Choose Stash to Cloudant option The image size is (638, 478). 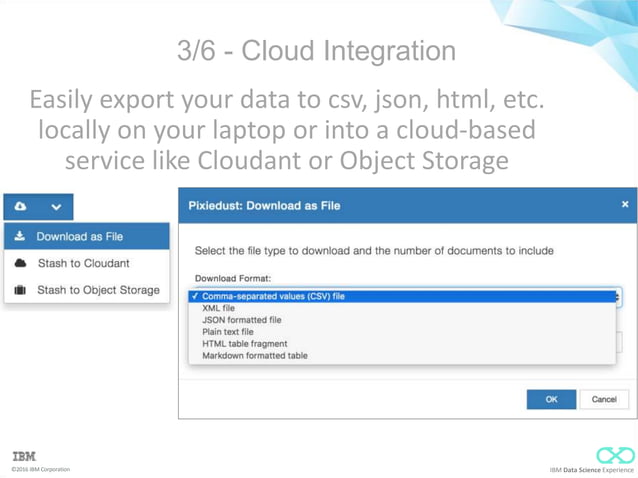point(83,263)
